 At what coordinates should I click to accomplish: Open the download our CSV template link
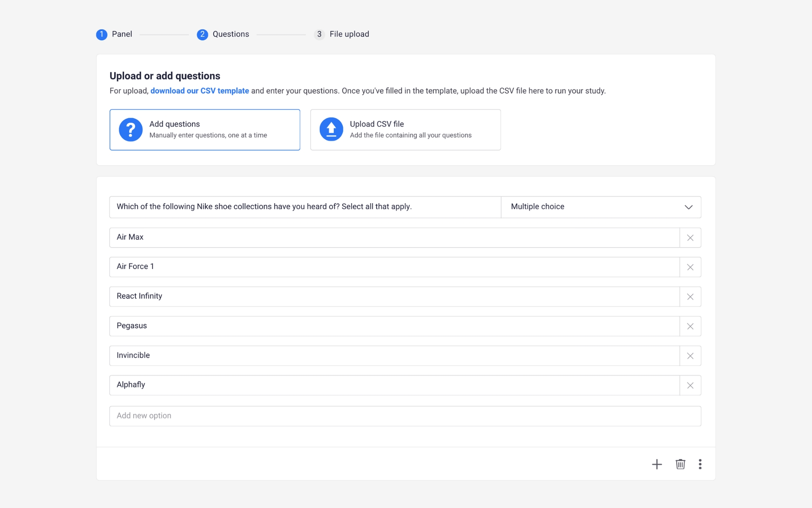200,91
